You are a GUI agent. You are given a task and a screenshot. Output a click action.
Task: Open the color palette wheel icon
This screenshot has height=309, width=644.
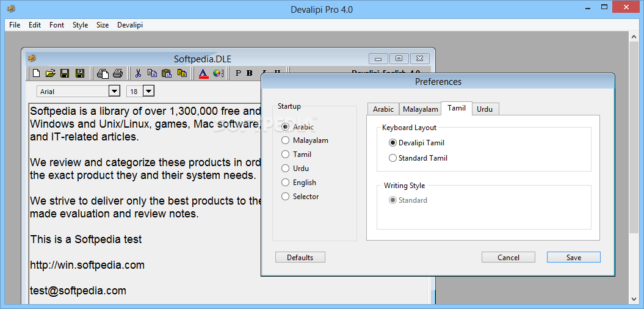tap(218, 73)
